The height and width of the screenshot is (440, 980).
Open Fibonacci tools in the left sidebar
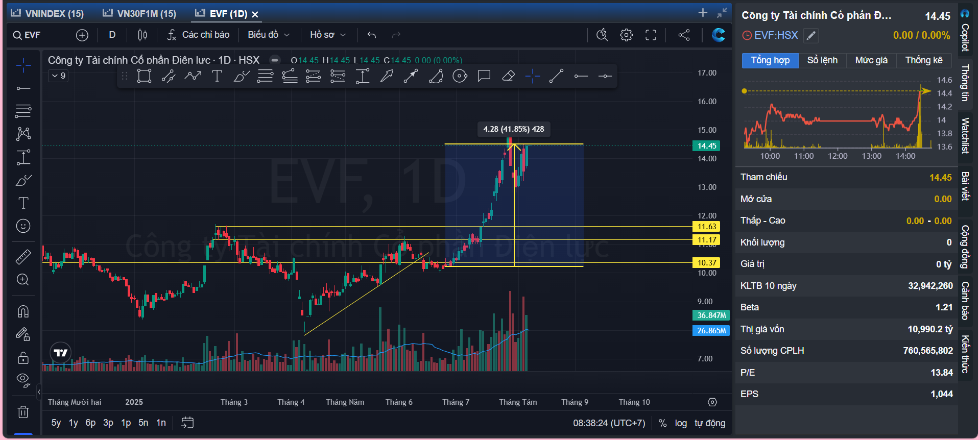(x=23, y=111)
